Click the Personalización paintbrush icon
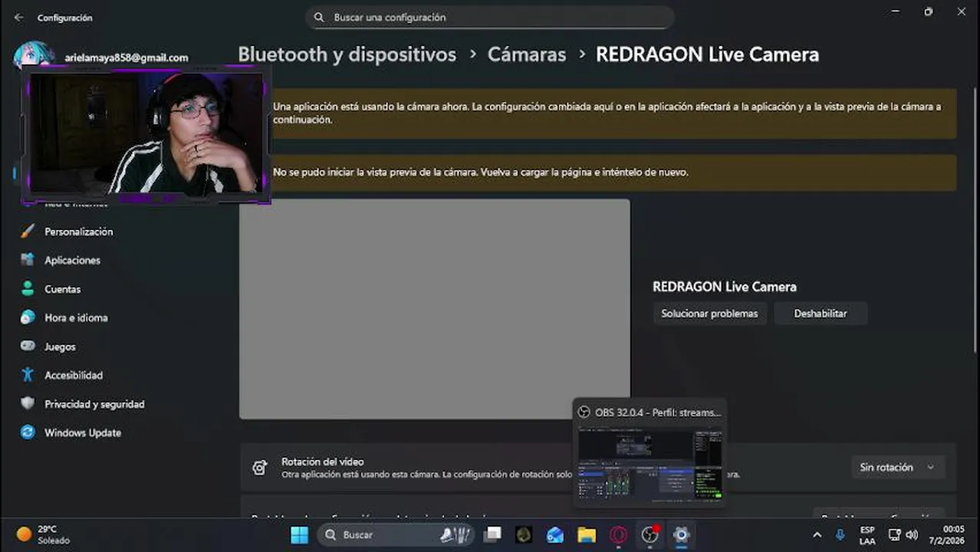The height and width of the screenshot is (552, 980). (x=28, y=232)
